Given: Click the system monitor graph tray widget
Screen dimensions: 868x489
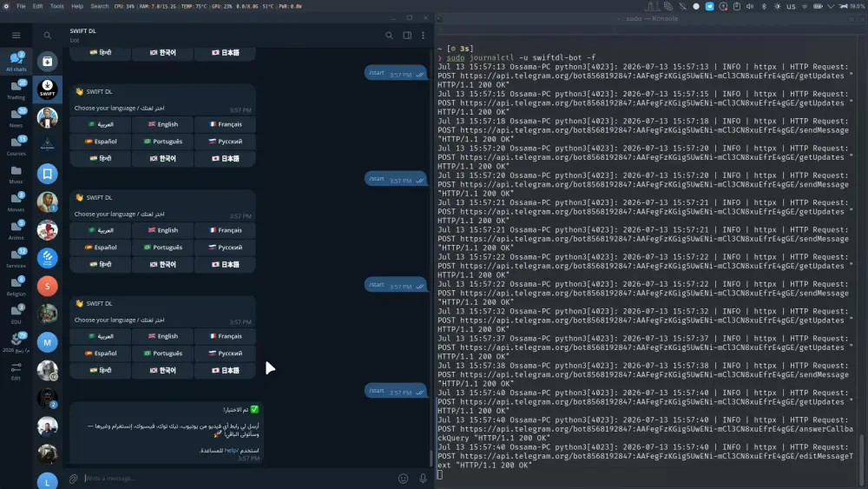Looking at the screenshot, I should click(x=652, y=6).
